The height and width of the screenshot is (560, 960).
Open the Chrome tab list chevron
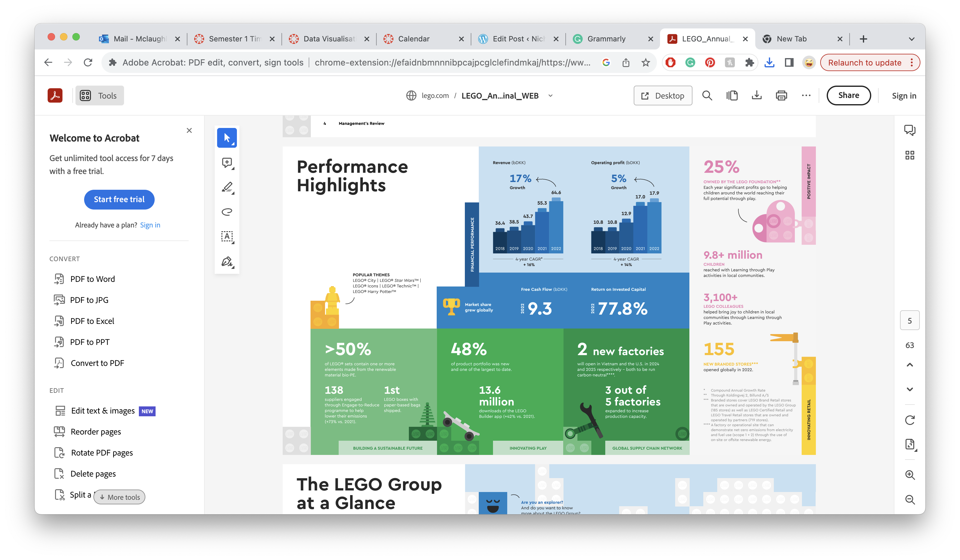click(x=911, y=39)
